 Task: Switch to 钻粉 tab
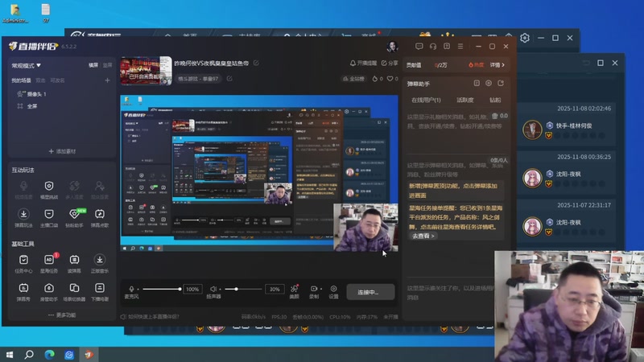pyautogui.click(x=495, y=100)
